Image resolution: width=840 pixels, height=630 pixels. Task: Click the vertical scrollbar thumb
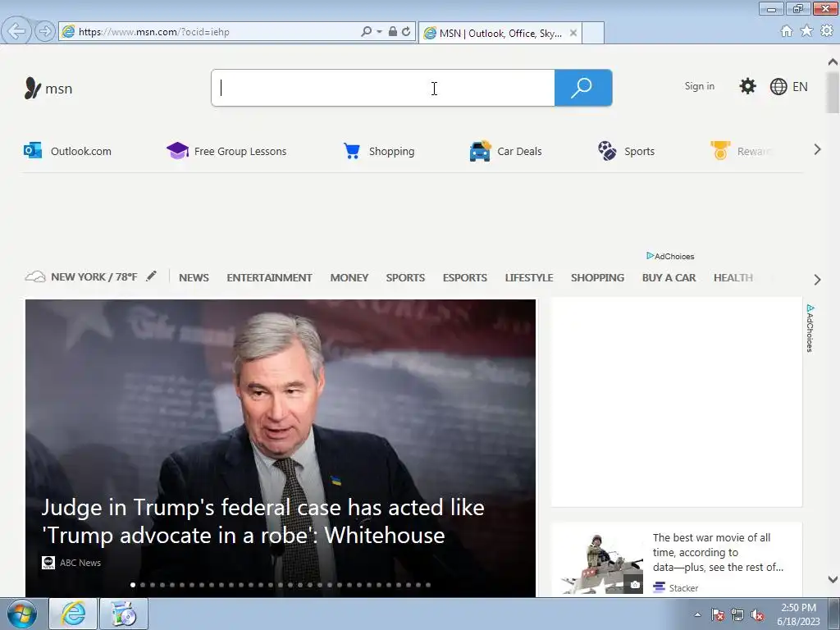coord(833,92)
